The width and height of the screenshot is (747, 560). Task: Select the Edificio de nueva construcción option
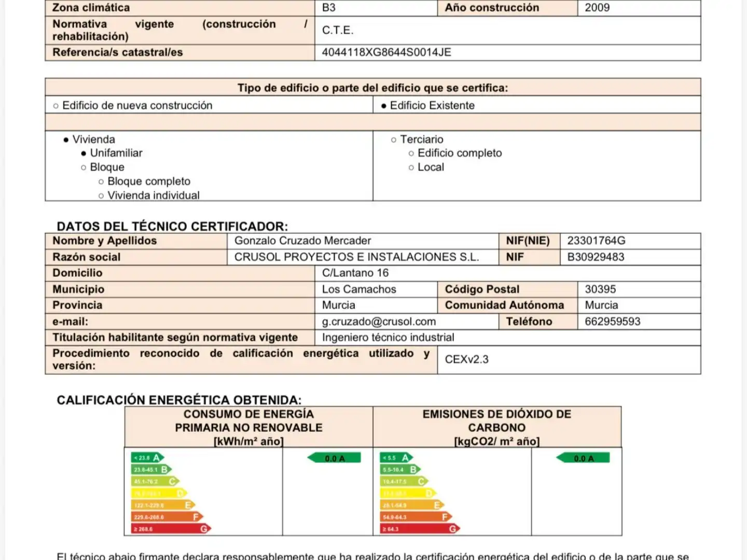point(133,105)
